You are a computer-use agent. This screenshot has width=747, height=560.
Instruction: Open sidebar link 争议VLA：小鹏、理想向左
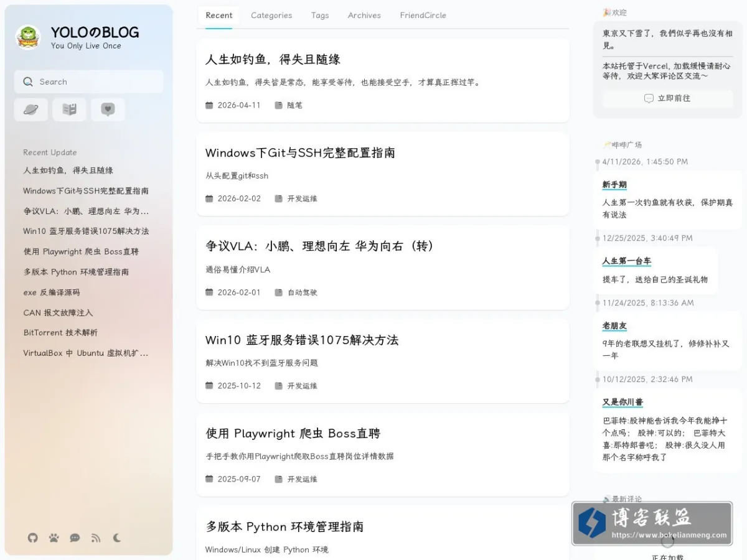coord(86,211)
